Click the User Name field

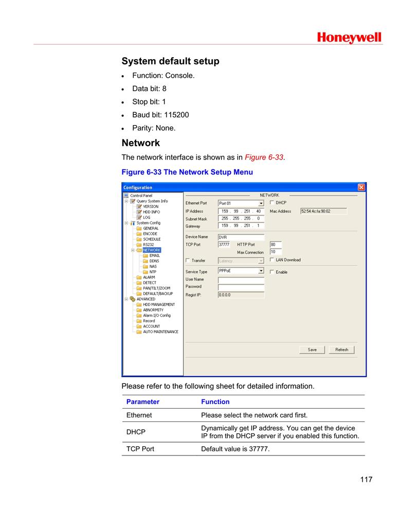click(241, 280)
